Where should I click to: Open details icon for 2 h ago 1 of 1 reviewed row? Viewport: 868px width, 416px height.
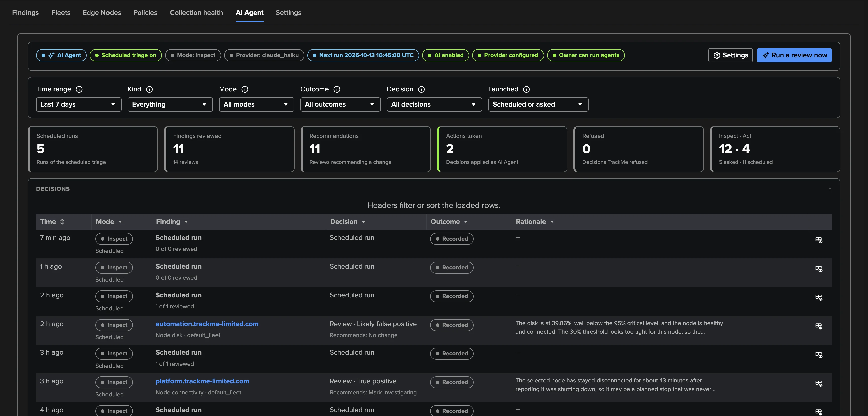(x=819, y=297)
